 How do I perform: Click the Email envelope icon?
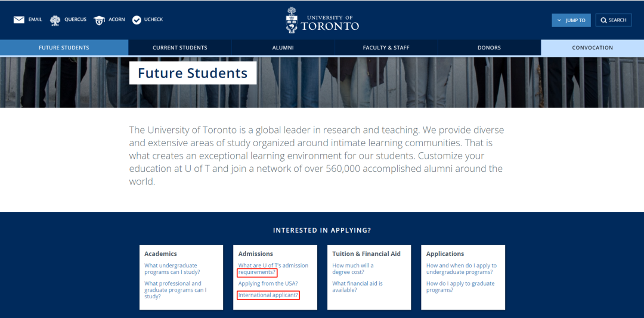click(19, 20)
